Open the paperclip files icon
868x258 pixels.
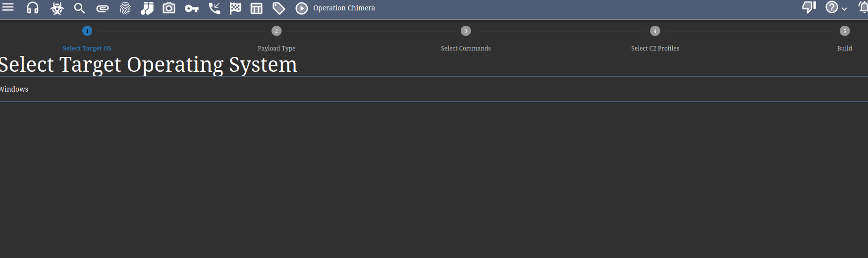point(103,8)
